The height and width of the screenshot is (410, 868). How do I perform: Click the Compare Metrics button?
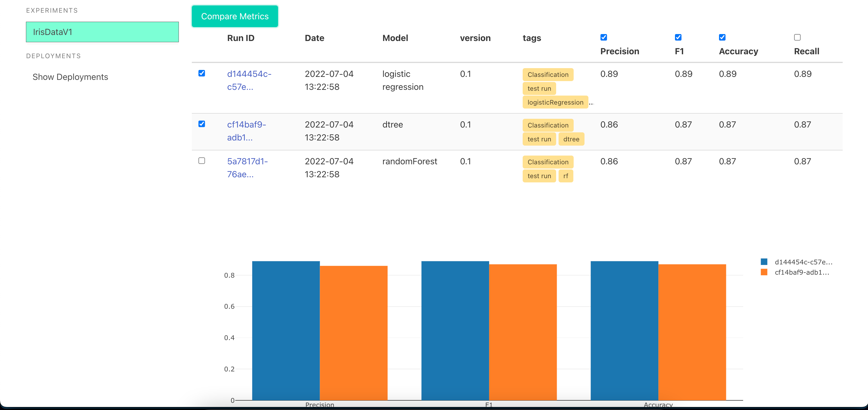(235, 16)
